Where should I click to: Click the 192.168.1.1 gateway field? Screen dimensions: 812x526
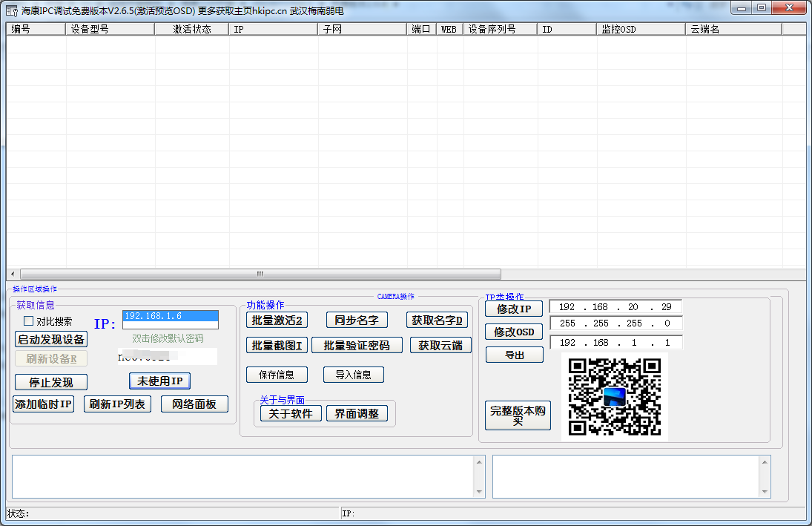[615, 343]
